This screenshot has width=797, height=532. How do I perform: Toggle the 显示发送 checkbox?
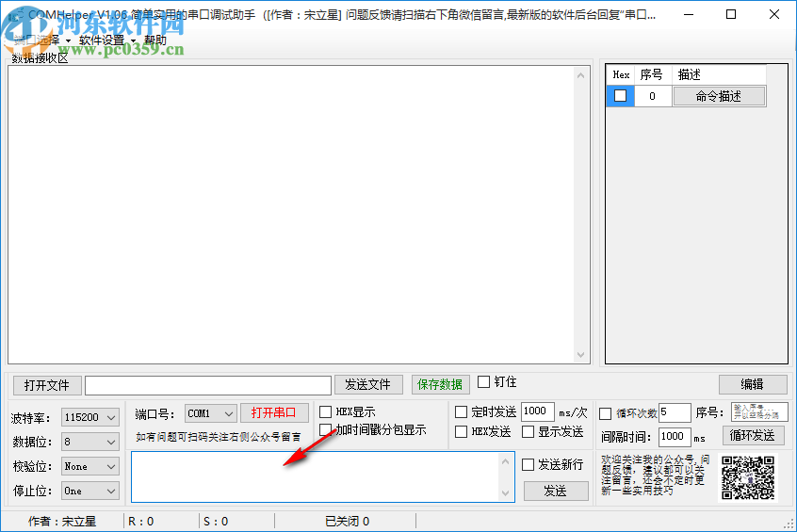[x=529, y=432]
